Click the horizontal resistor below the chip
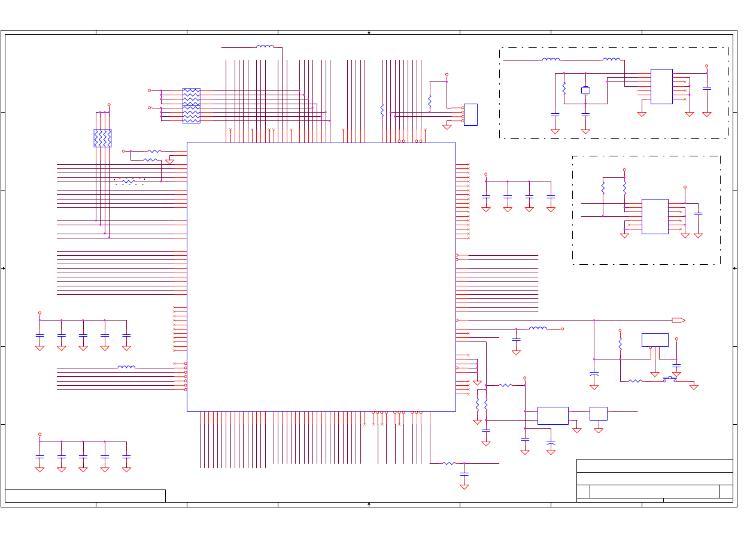Viewport: 756px width, 535px height. click(x=449, y=463)
